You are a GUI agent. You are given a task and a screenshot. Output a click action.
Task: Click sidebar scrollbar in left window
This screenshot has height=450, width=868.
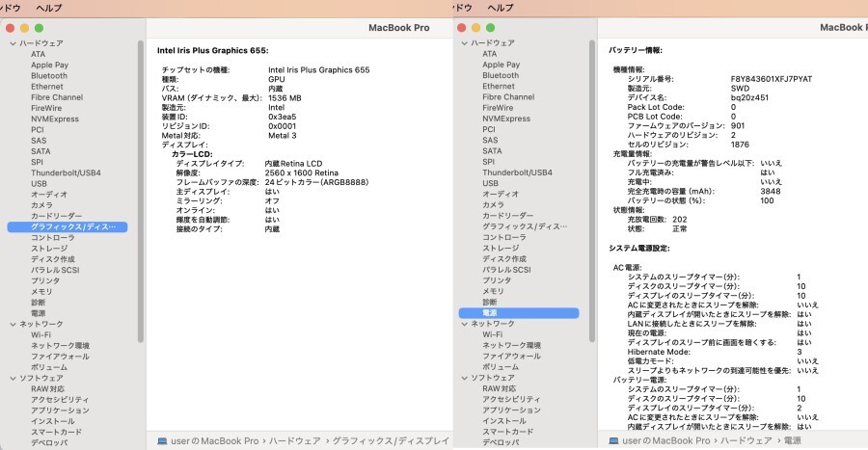(x=141, y=191)
